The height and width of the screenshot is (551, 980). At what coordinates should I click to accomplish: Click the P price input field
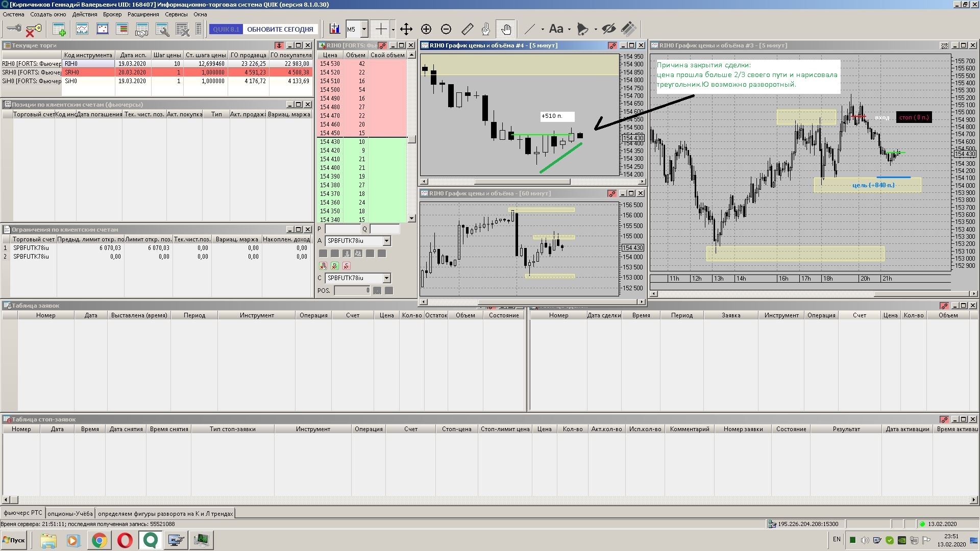click(342, 229)
